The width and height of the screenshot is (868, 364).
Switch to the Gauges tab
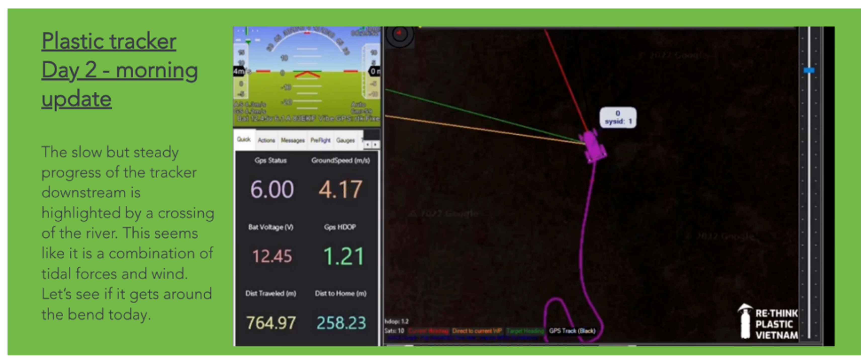(345, 140)
